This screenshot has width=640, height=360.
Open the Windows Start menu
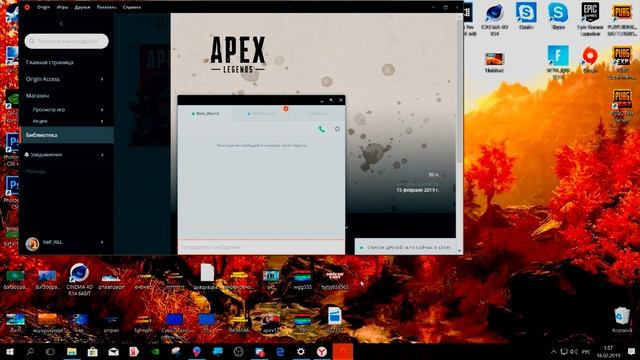pyautogui.click(x=10, y=352)
